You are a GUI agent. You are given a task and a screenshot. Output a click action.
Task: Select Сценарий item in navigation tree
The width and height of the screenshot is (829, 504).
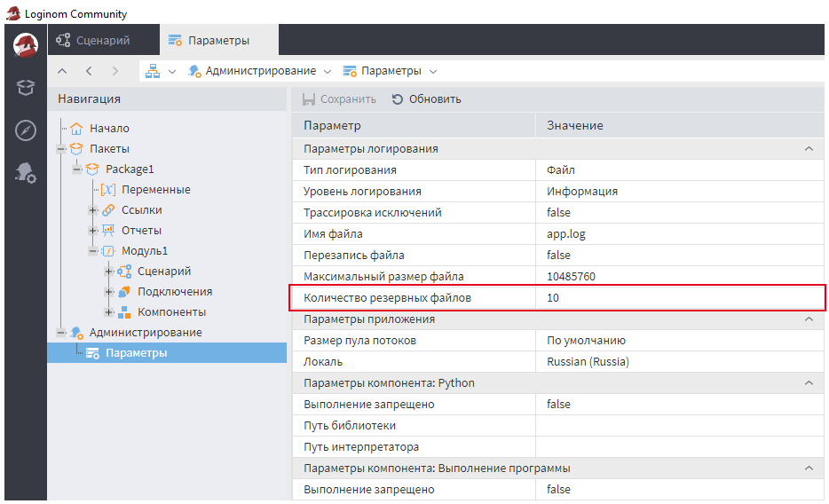[x=164, y=272]
